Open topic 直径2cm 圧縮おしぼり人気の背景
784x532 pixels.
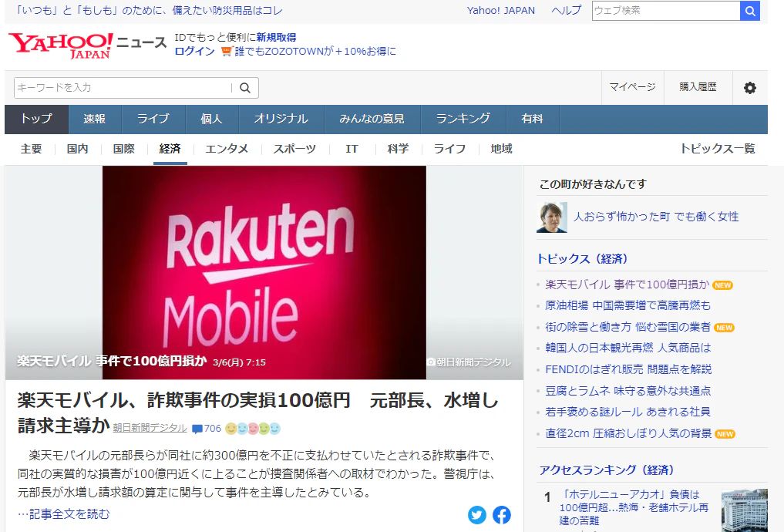click(628, 433)
